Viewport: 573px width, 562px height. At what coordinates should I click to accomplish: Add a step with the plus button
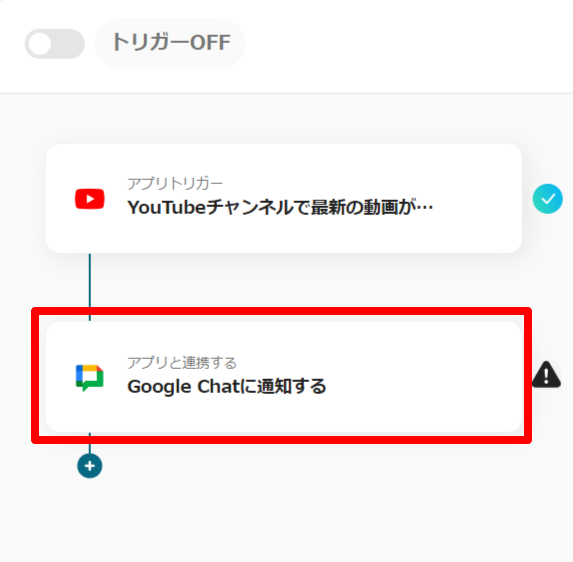click(90, 466)
